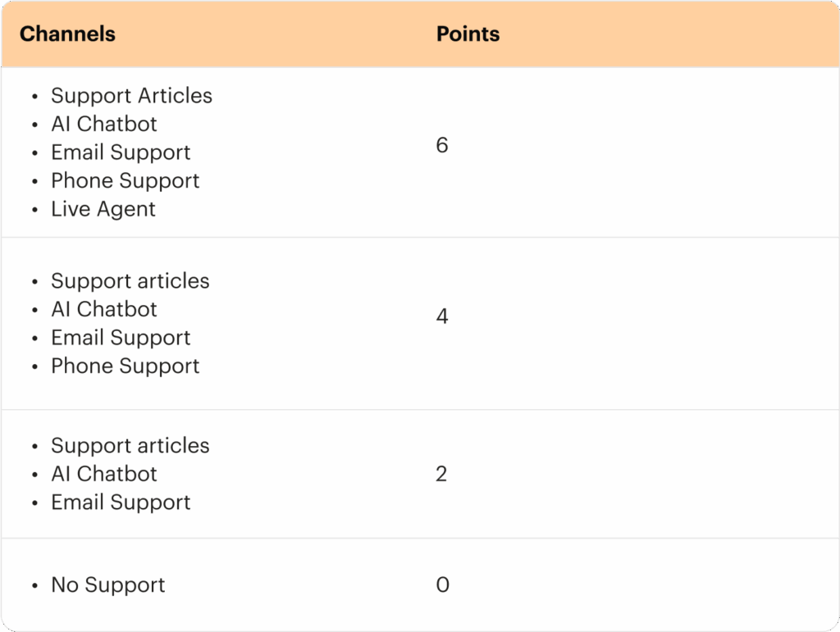Click the Points column header
This screenshot has height=632, width=840.
point(468,34)
